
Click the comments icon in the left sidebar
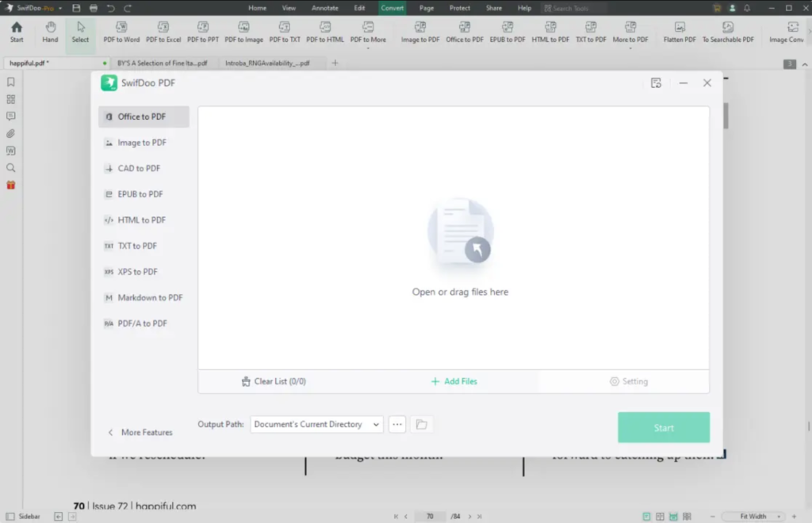pyautogui.click(x=11, y=116)
